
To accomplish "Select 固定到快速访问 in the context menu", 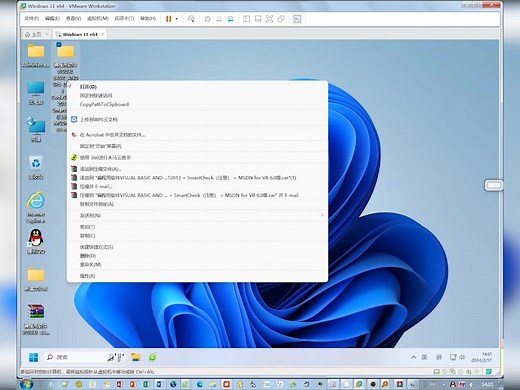I will tap(197, 95).
